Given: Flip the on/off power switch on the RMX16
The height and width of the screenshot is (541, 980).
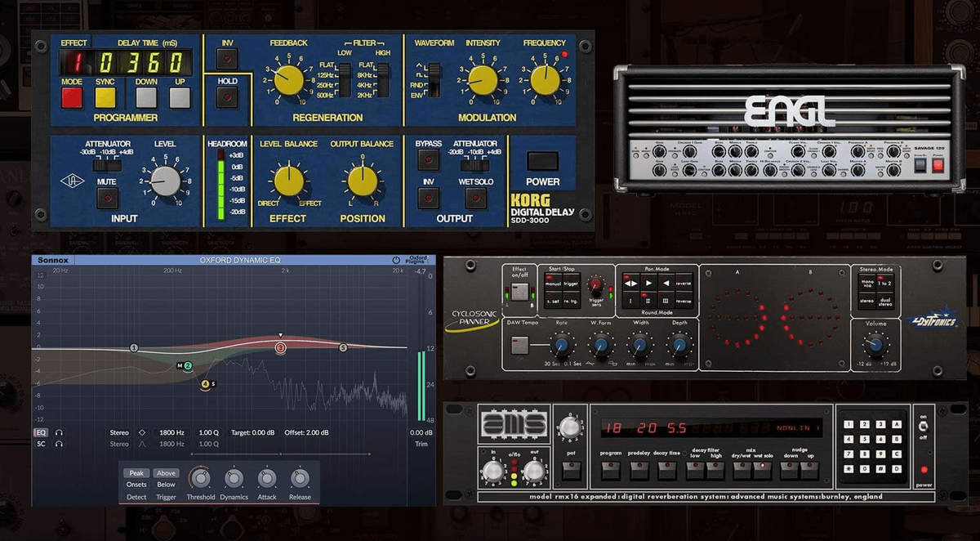Looking at the screenshot, I should coord(923,427).
